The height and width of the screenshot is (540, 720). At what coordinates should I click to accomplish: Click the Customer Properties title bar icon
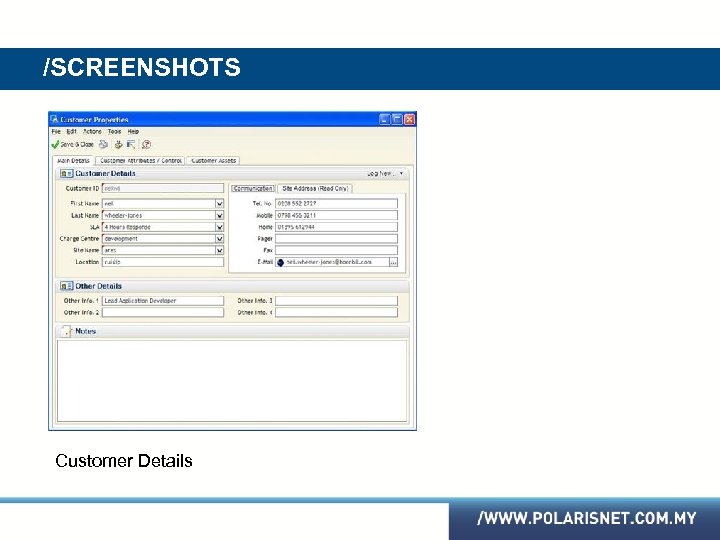(x=54, y=119)
